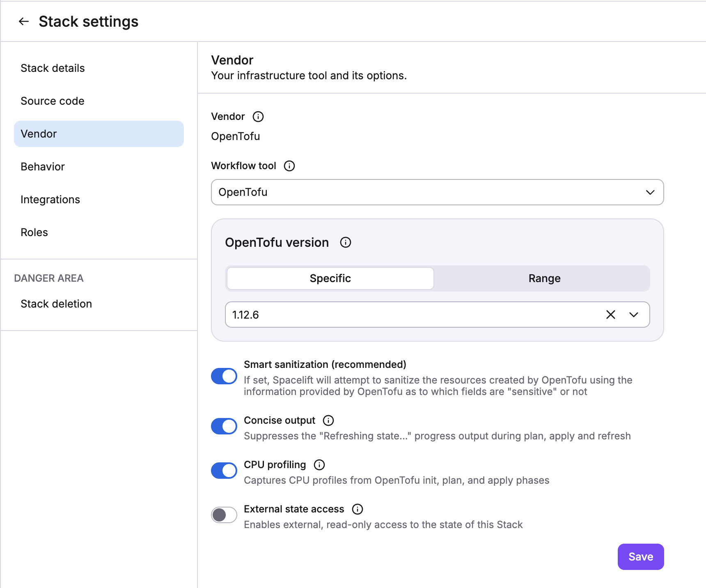This screenshot has width=706, height=588.
Task: Go back using the arrow beside Stack settings
Action: [x=24, y=21]
